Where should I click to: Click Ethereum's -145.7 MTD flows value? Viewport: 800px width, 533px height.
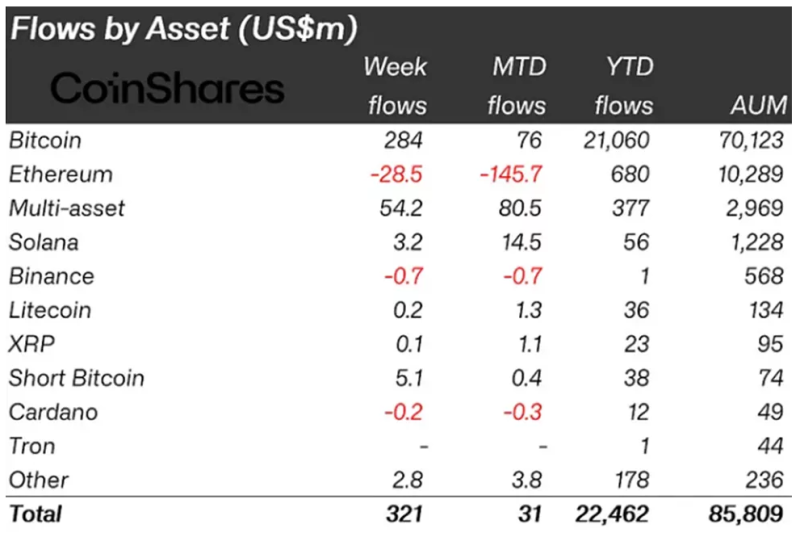[x=511, y=174]
